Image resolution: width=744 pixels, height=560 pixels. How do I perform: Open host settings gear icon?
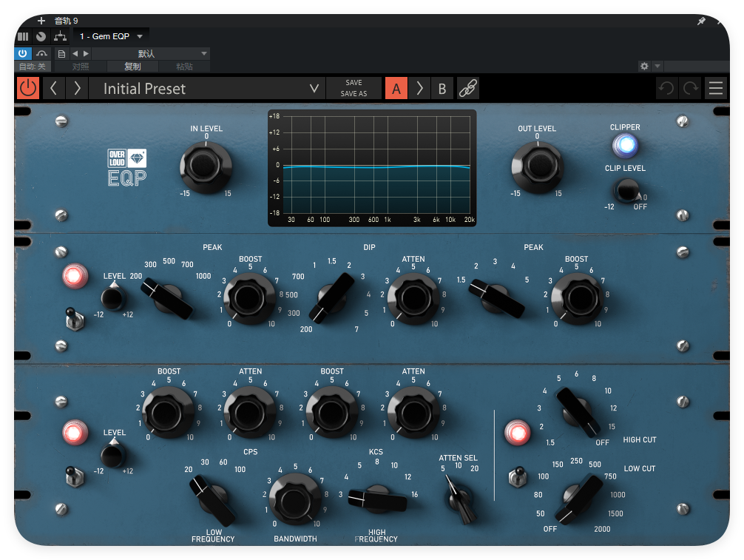tap(644, 66)
